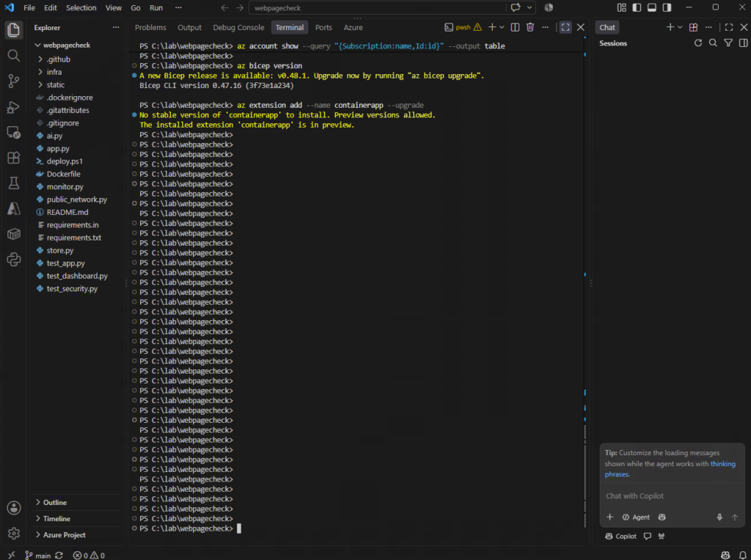The image size is (751, 560).
Task: Start voice chat with microphone icon
Action: [x=719, y=517]
